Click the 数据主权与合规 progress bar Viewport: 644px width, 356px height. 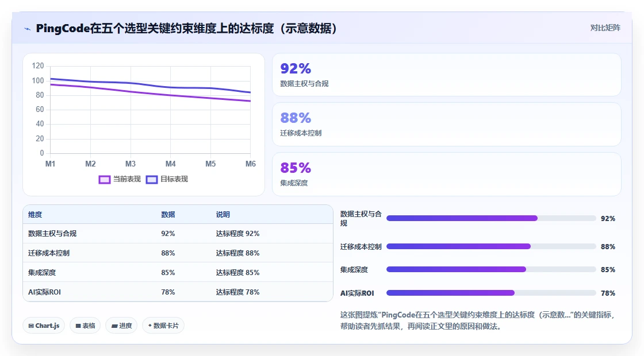(491, 218)
